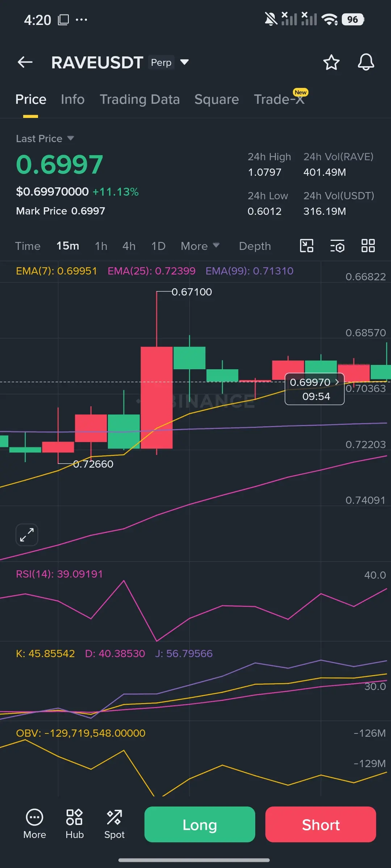Tap the OBV indicator label
The height and width of the screenshot is (868, 391).
80,733
